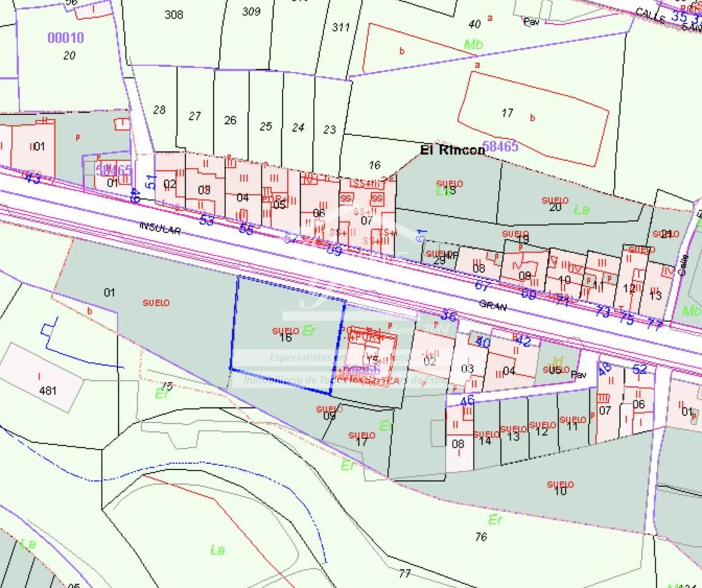Select parcel number 28

coord(159,110)
